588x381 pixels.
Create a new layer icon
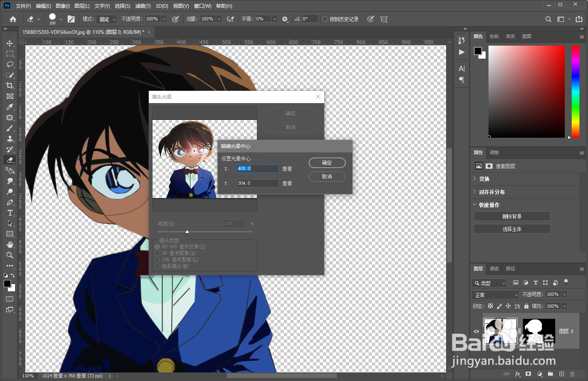pos(561,374)
